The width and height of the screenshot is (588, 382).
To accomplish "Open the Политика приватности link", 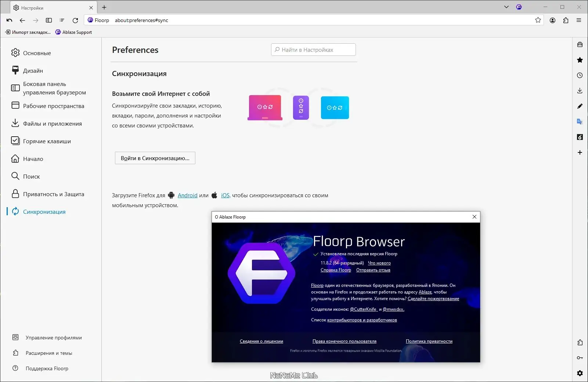I will click(x=429, y=341).
